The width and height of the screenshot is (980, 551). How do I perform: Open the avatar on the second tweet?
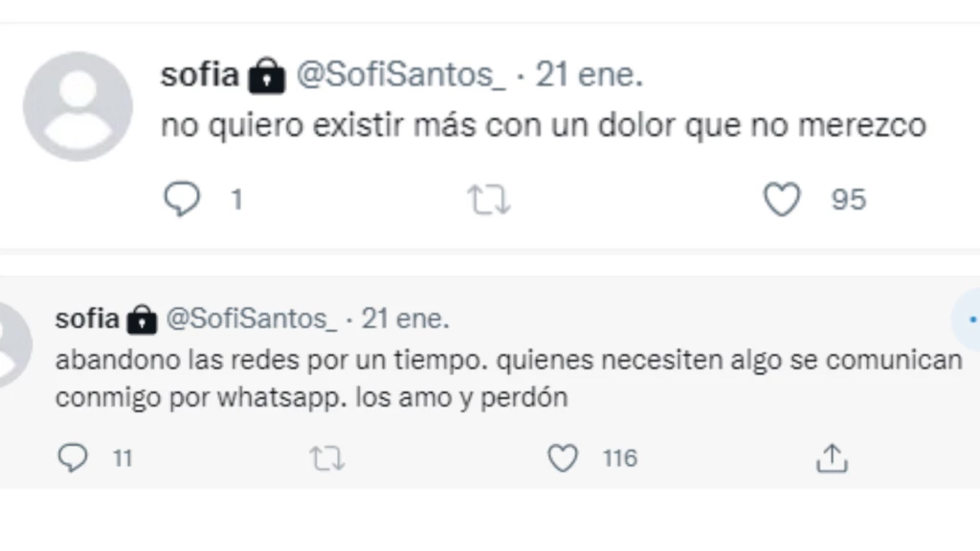[x=11, y=342]
